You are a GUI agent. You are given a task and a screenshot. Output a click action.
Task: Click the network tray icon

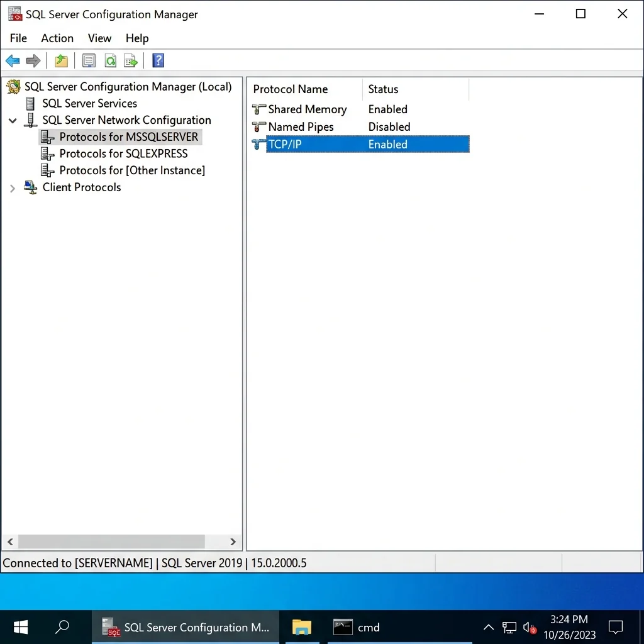509,627
